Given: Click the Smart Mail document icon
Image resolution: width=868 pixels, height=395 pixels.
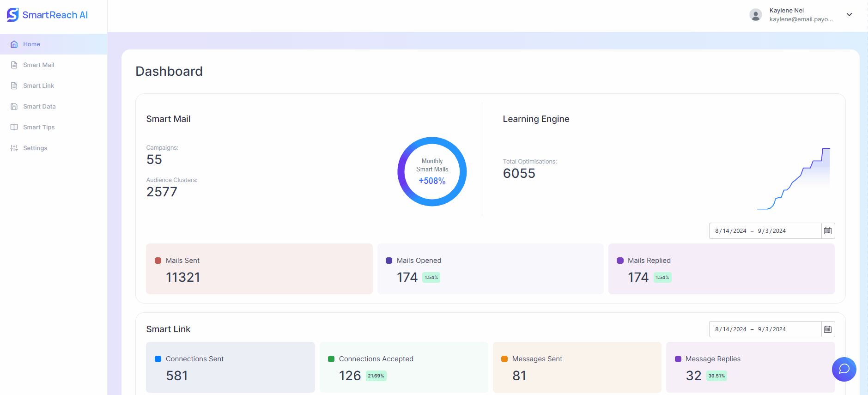Looking at the screenshot, I should [14, 65].
